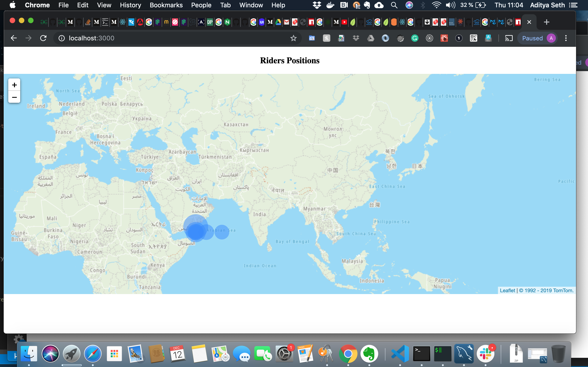
Task: Open a new browser tab
Action: click(546, 22)
